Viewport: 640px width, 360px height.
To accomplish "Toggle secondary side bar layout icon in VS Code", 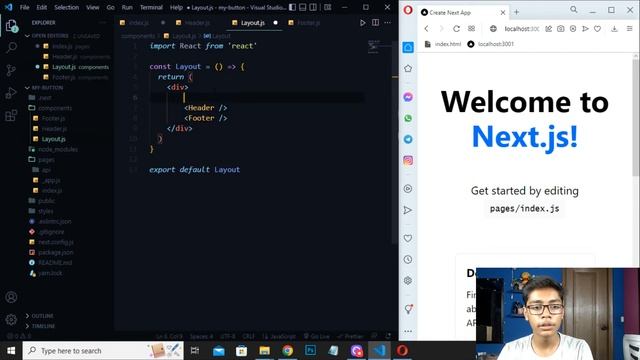I will point(313,7).
